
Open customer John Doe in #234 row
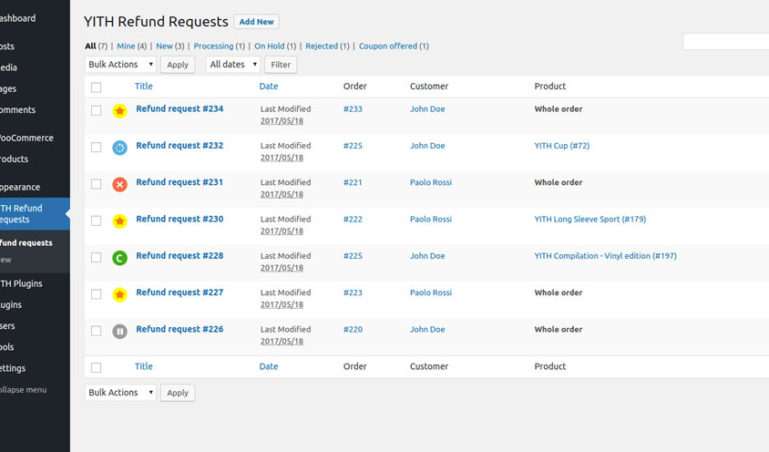428,109
